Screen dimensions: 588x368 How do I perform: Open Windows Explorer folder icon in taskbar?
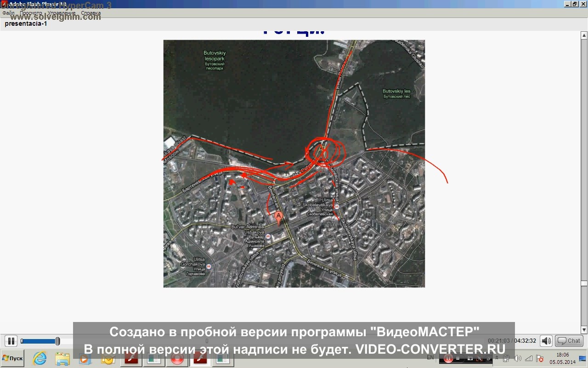(62, 358)
